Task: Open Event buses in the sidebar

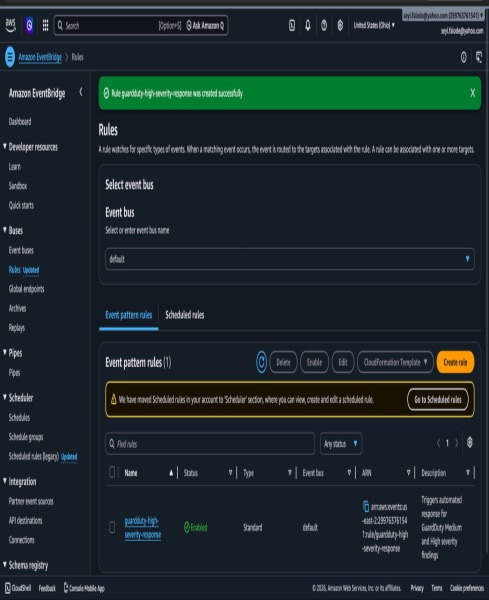Action: tap(21, 250)
